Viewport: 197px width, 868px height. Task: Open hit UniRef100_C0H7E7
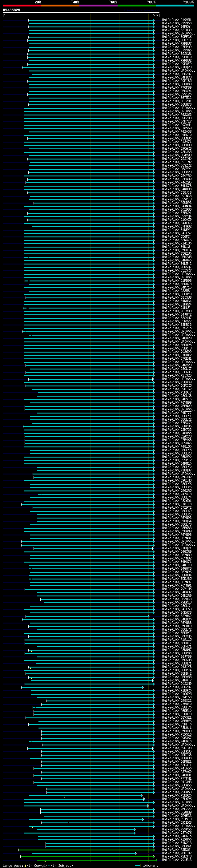coord(176,121)
